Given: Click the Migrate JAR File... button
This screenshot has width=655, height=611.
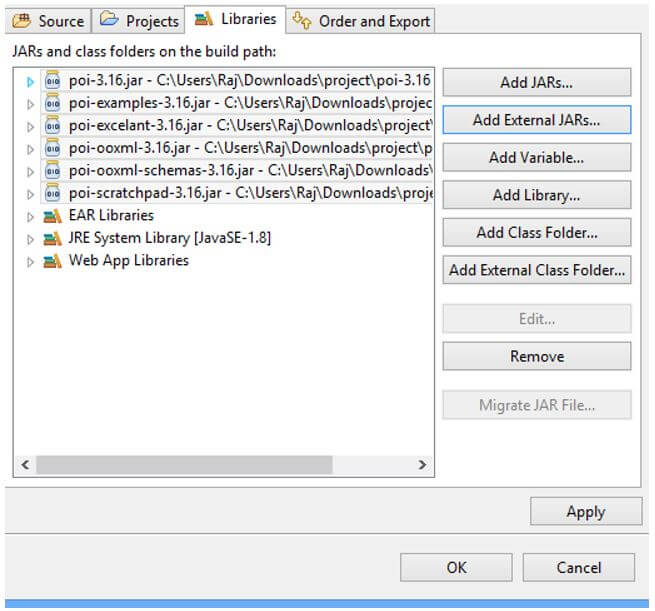Looking at the screenshot, I should pyautogui.click(x=537, y=405).
